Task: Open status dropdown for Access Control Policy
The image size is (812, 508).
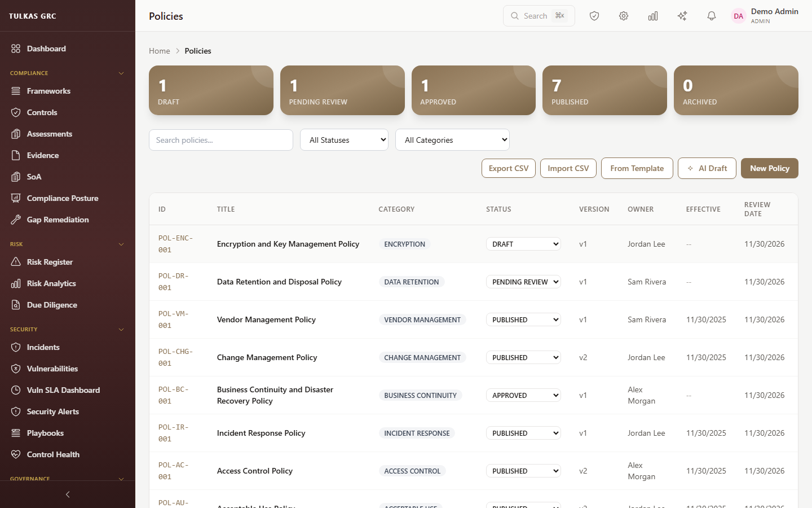Action: pyautogui.click(x=523, y=471)
